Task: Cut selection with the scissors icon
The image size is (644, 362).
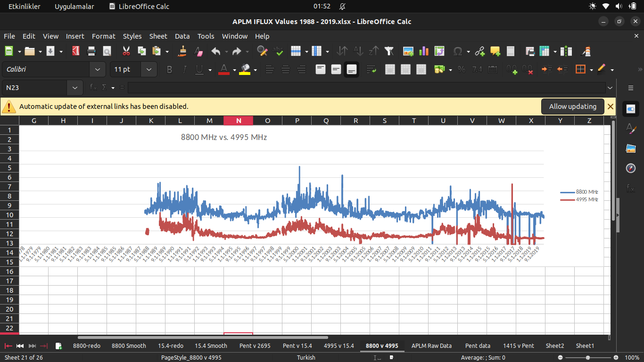Action: click(126, 51)
